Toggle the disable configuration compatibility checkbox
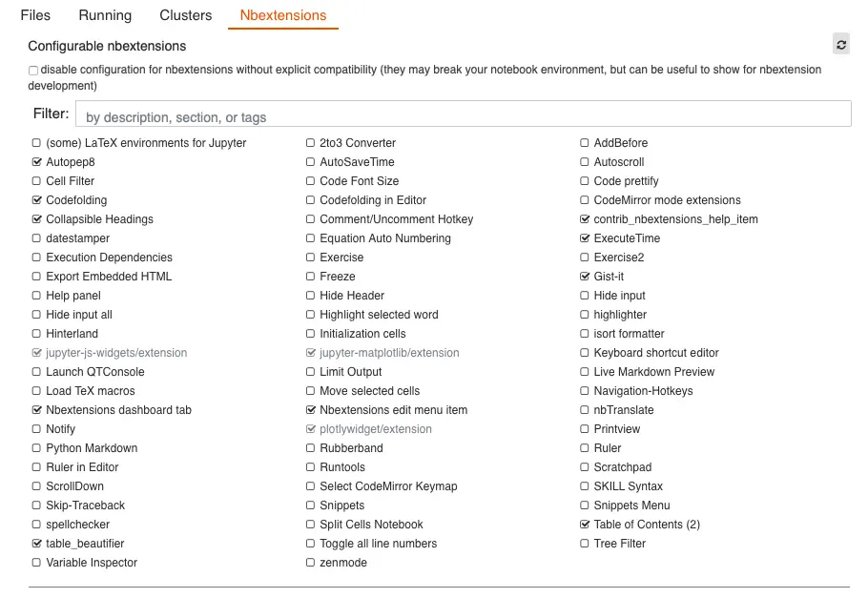This screenshot has width=868, height=598. [x=33, y=71]
